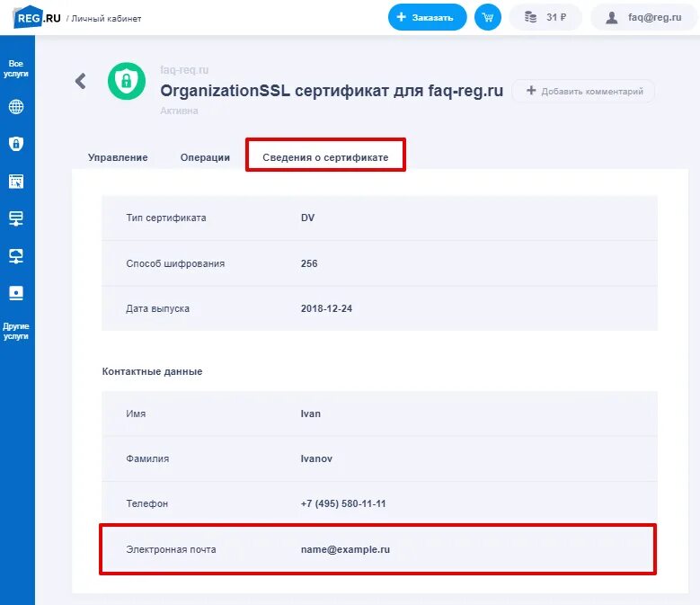Screen dimensions: 700x605
Task: Click the REG.RU logo
Action: pos(37,17)
